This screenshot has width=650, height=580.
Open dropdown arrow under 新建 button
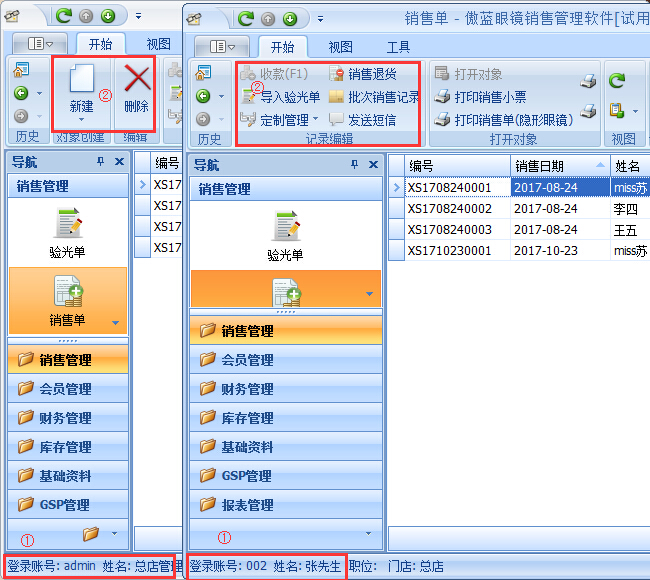click(x=81, y=120)
